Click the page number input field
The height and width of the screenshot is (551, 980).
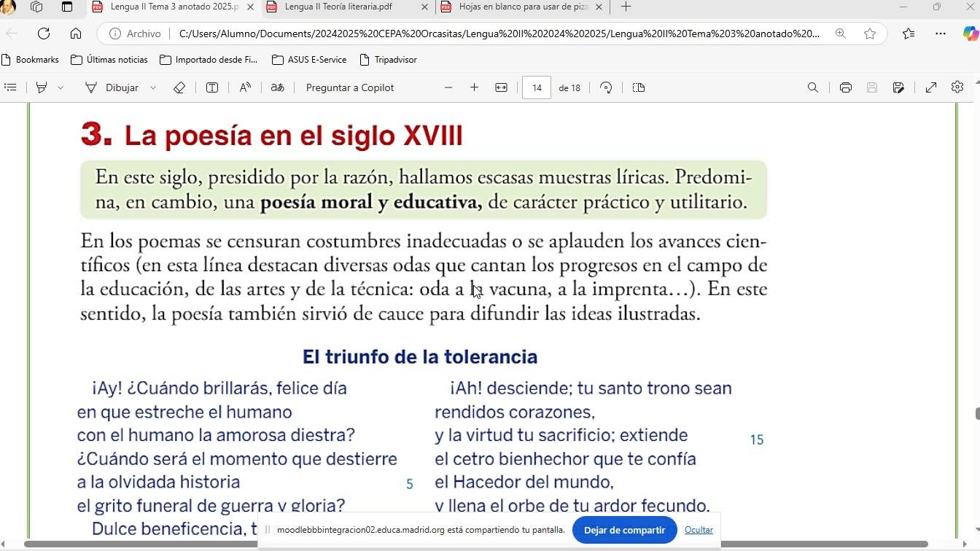click(x=537, y=87)
